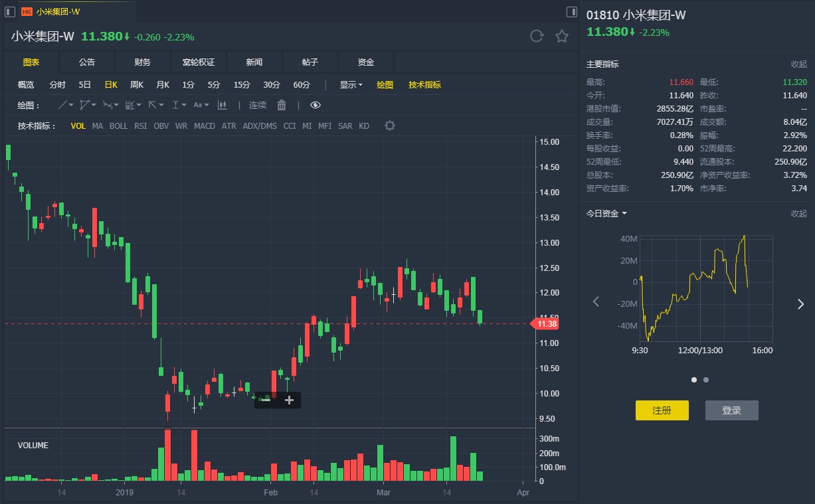815x504 pixels.
Task: Go to previous 今日资金 chart
Action: tap(596, 302)
